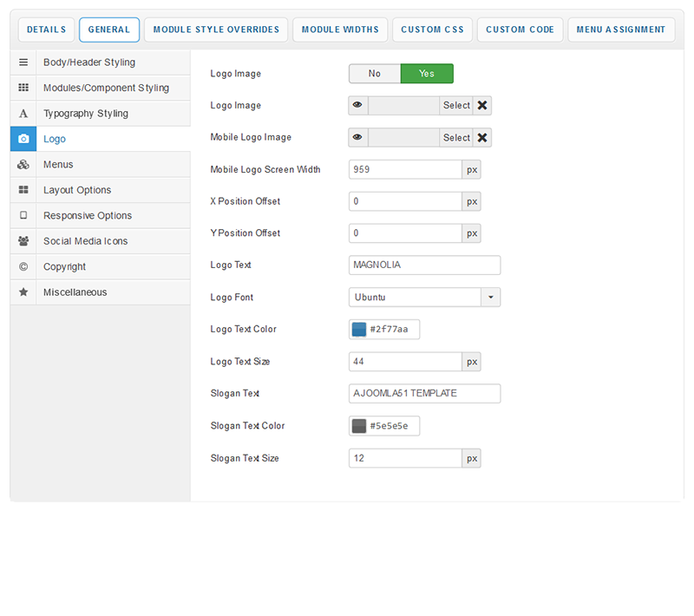
Task: Clear the Mobile Logo Image with X
Action: click(482, 138)
